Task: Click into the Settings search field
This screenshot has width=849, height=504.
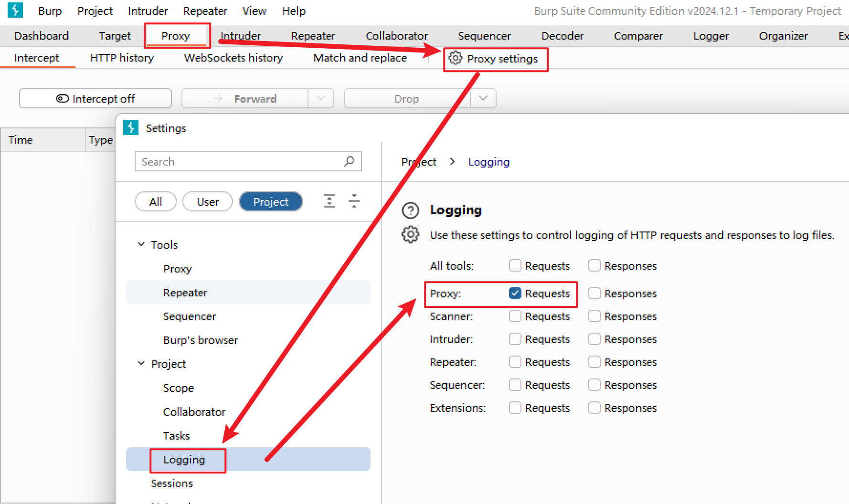Action: 248,161
